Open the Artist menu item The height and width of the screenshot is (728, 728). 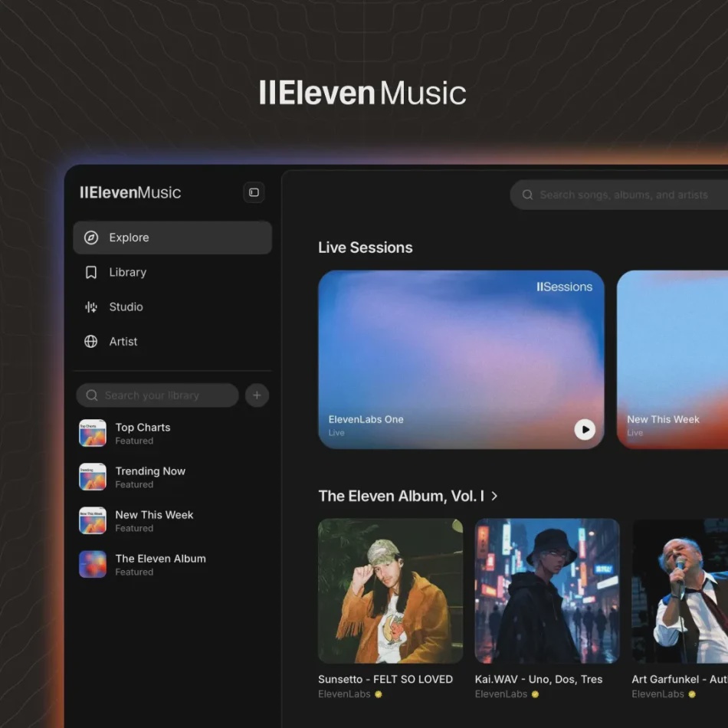pos(172,342)
